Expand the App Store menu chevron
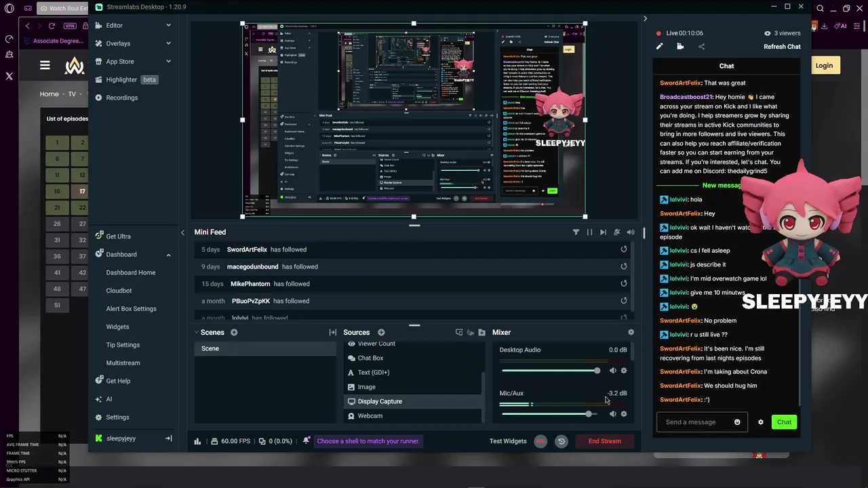This screenshot has width=868, height=488. (x=168, y=62)
